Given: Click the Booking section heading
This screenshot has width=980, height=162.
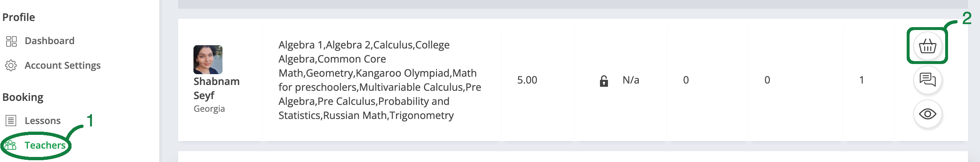Looking at the screenshot, I should (23, 98).
